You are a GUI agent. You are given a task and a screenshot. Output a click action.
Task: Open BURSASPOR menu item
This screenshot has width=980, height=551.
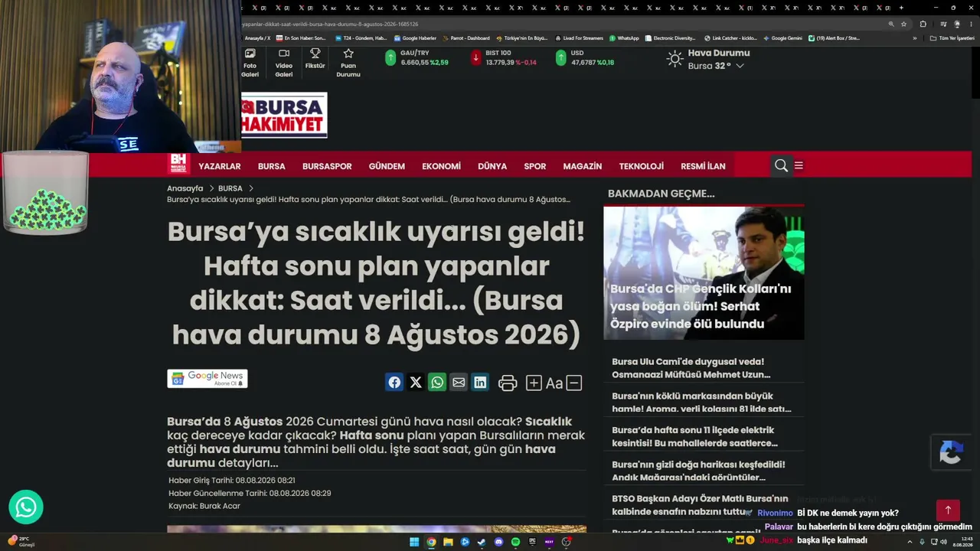pyautogui.click(x=327, y=166)
